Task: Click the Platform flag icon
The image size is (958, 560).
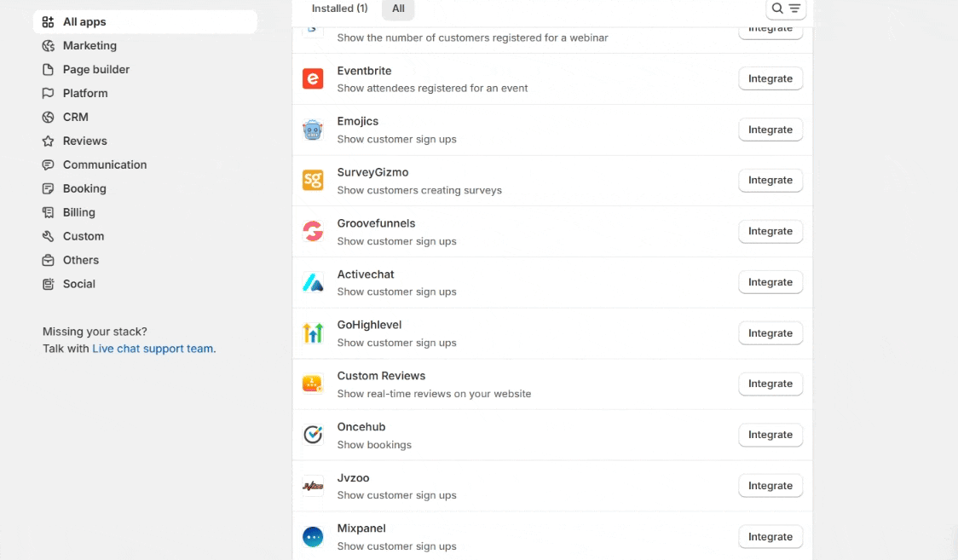Action: [x=48, y=94]
